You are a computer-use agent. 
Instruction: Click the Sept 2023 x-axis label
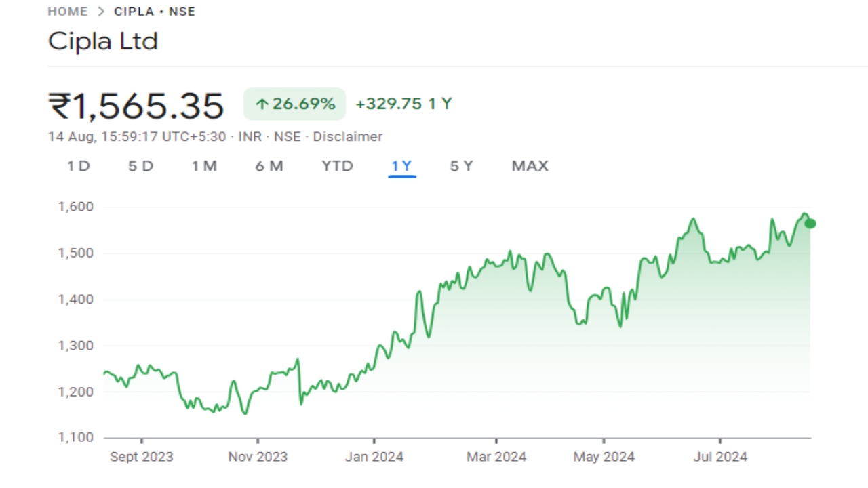(x=142, y=457)
